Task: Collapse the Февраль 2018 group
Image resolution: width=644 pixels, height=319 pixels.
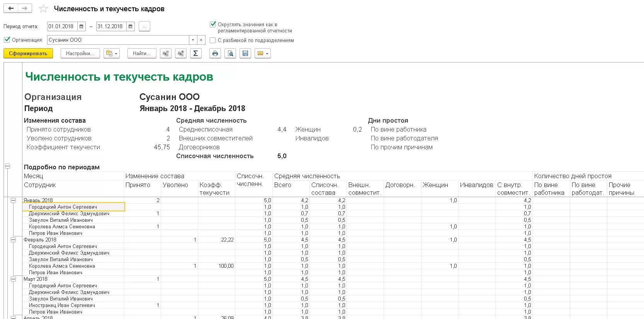Action: coord(14,240)
